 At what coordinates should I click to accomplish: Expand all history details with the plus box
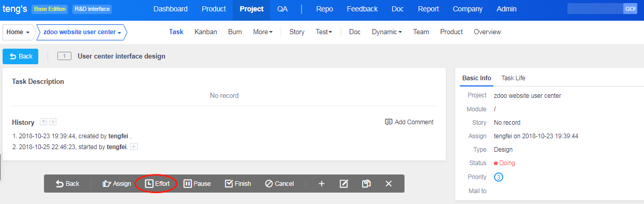pos(53,122)
